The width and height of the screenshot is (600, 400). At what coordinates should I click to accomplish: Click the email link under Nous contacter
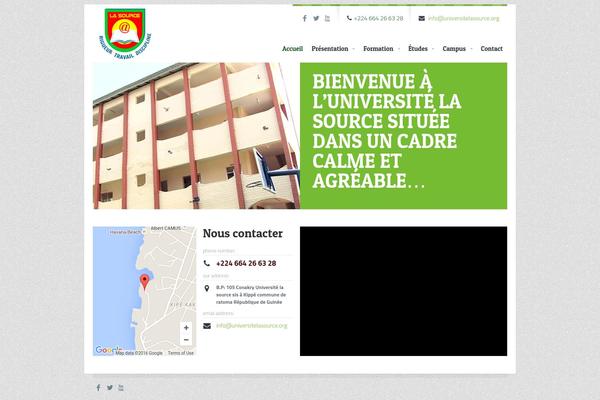tap(251, 325)
